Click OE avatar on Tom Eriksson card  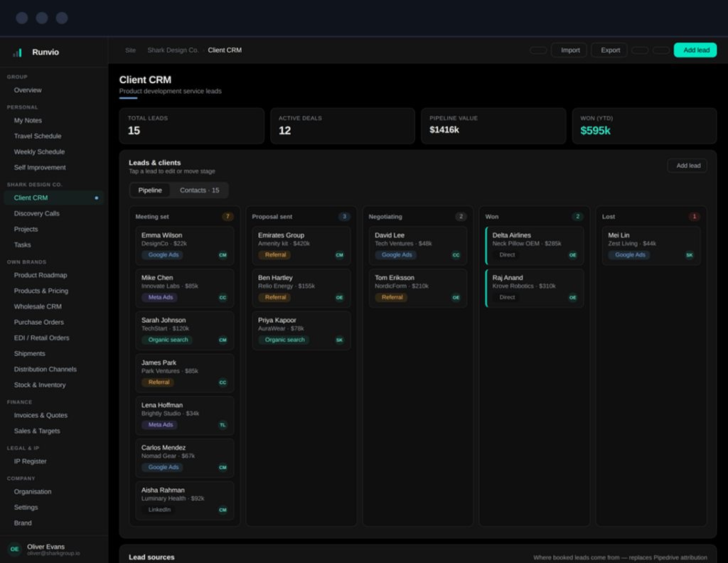click(456, 298)
